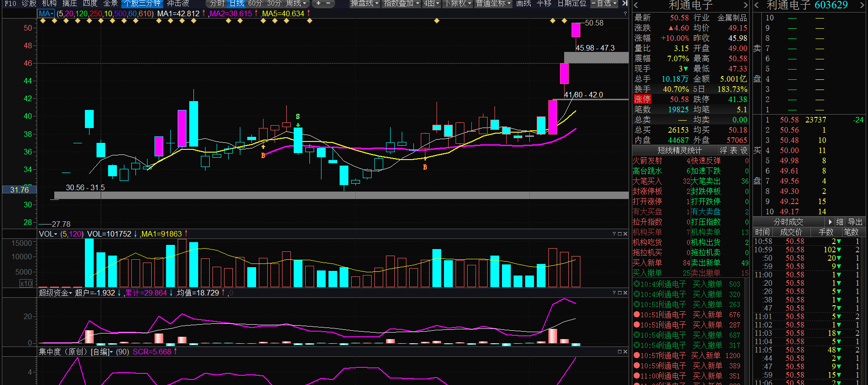Maximize the 集中度 sub-panel
Screen dimensions: 868x385
[619, 352]
